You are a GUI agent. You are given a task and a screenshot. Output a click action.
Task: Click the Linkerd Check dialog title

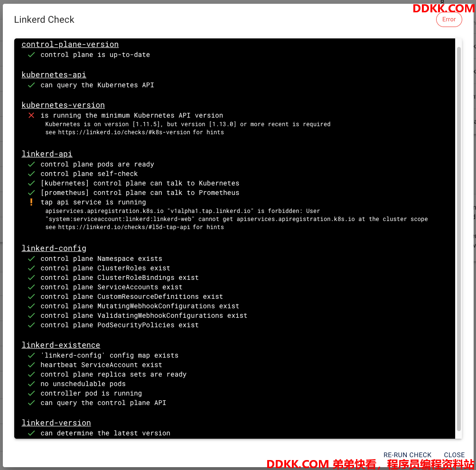pos(44,19)
